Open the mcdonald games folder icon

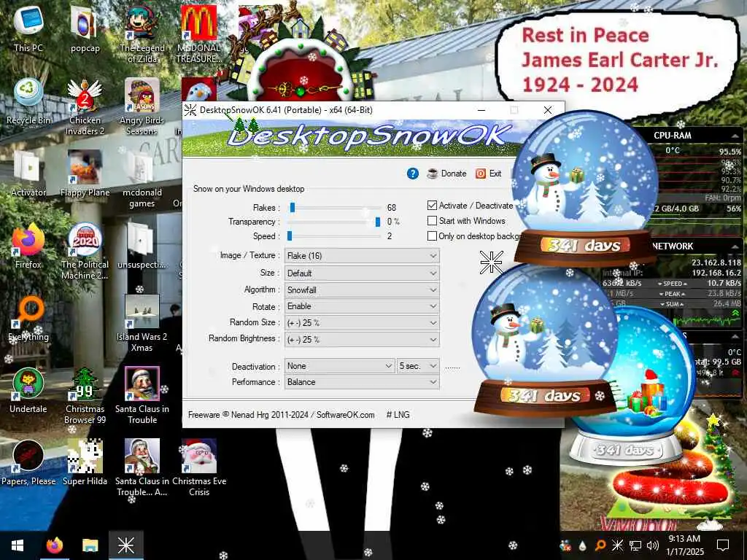[142, 179]
